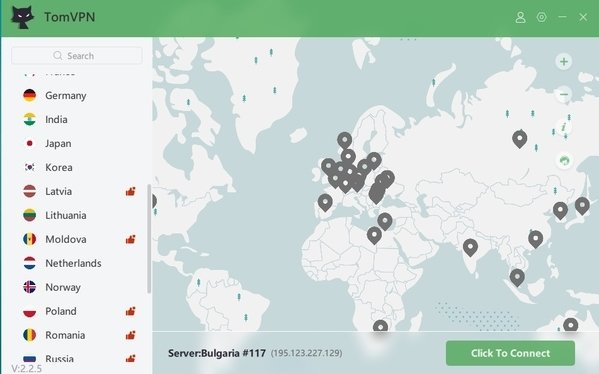The height and width of the screenshot is (374, 599).
Task: Click the Netherlands flag icon
Action: coord(29,263)
